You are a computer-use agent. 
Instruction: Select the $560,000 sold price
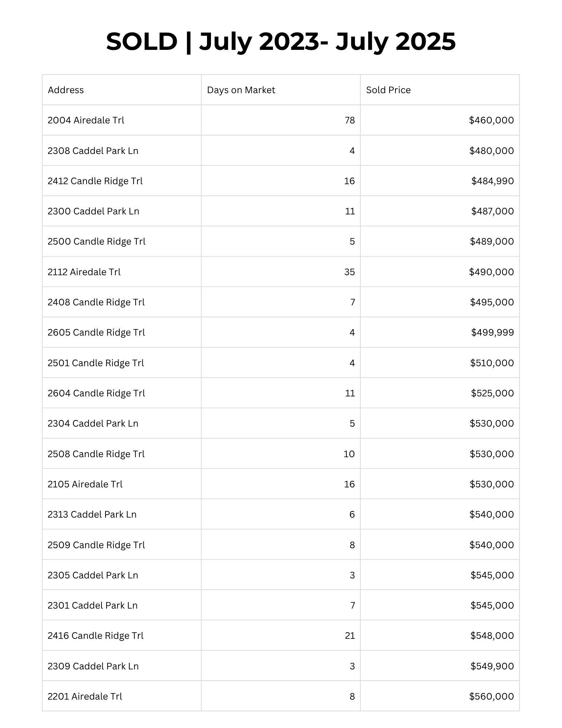point(491,696)
